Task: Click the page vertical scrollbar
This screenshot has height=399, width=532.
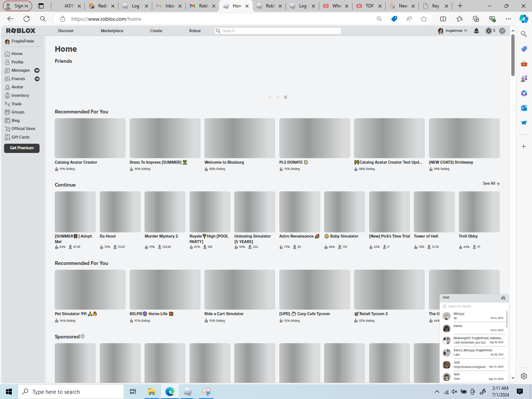Action: [513, 55]
